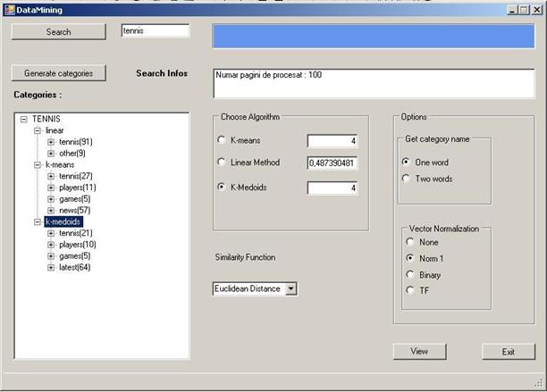547x392 pixels.
Task: Expand the latest(64) node under k-medoids
Action: tap(51, 267)
